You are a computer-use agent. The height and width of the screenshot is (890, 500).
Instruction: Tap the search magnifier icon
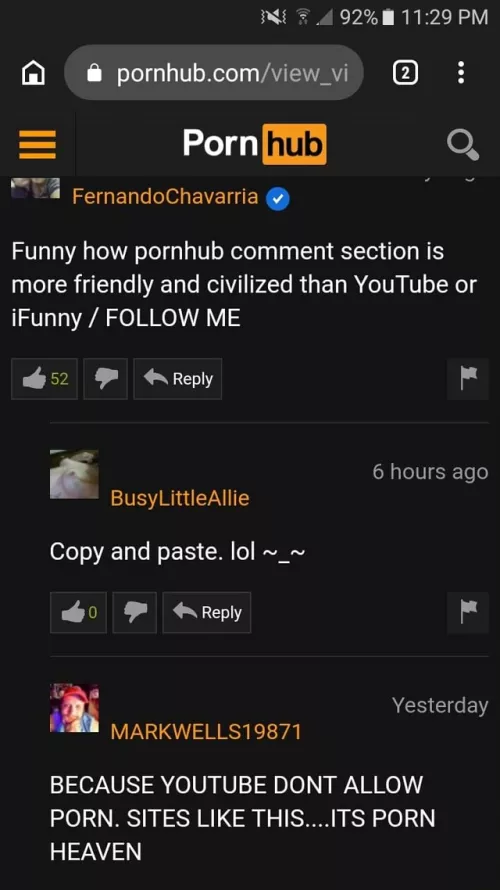463,144
